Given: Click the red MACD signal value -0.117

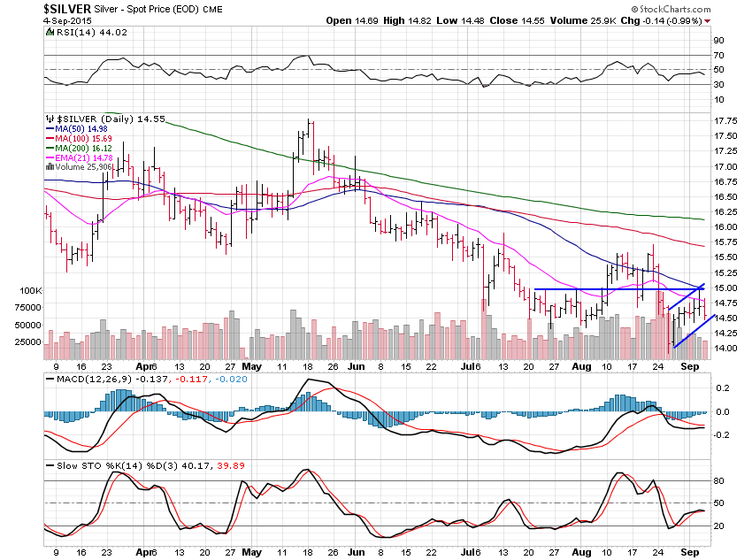Looking at the screenshot, I should (192, 380).
